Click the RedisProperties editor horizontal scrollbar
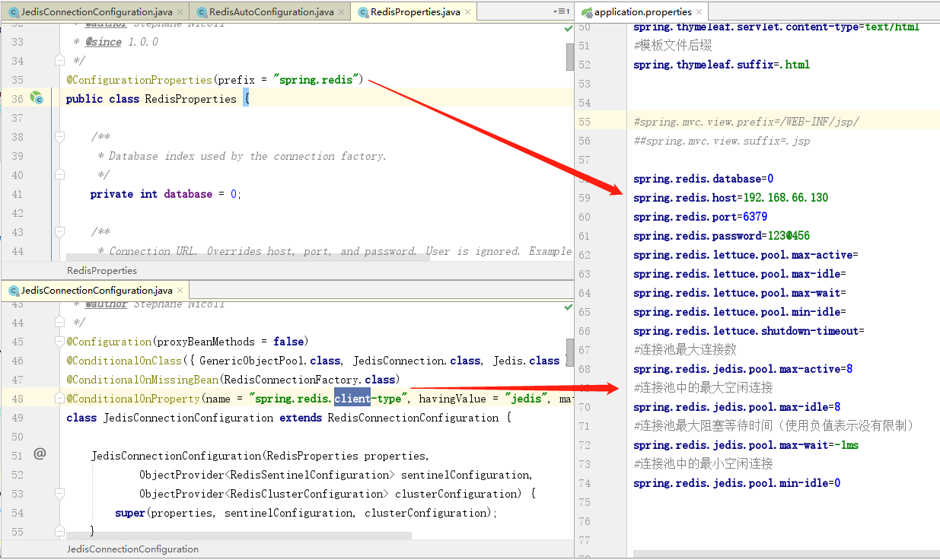The height and width of the screenshot is (560, 940). click(x=247, y=257)
